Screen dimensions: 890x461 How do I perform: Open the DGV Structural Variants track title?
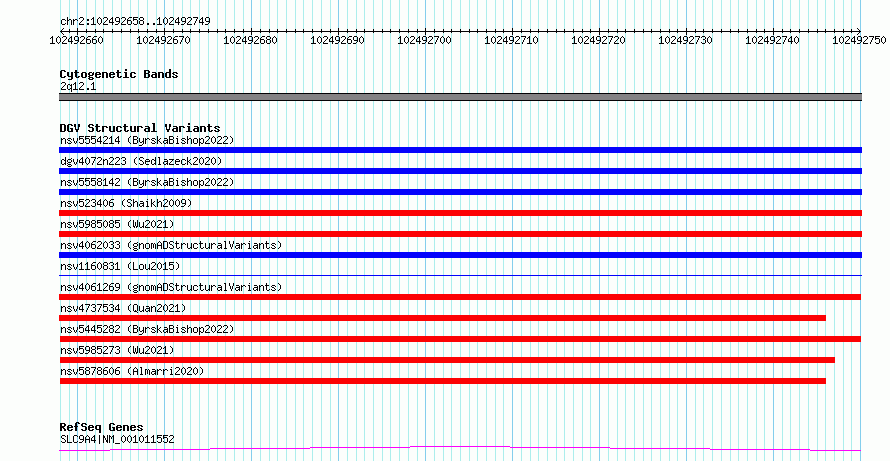(140, 128)
